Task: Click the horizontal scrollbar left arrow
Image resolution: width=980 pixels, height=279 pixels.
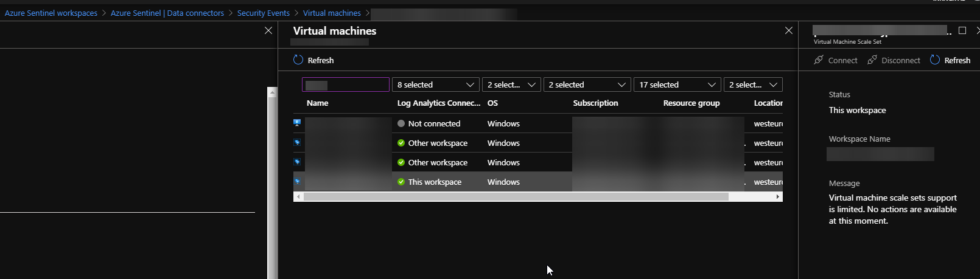Action: (x=298, y=196)
